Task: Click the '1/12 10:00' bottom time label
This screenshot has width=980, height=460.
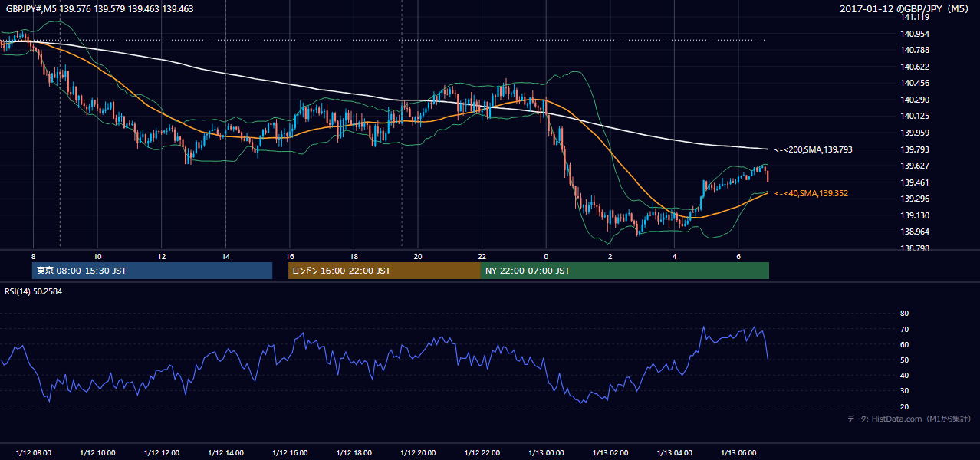Action: click(x=97, y=453)
